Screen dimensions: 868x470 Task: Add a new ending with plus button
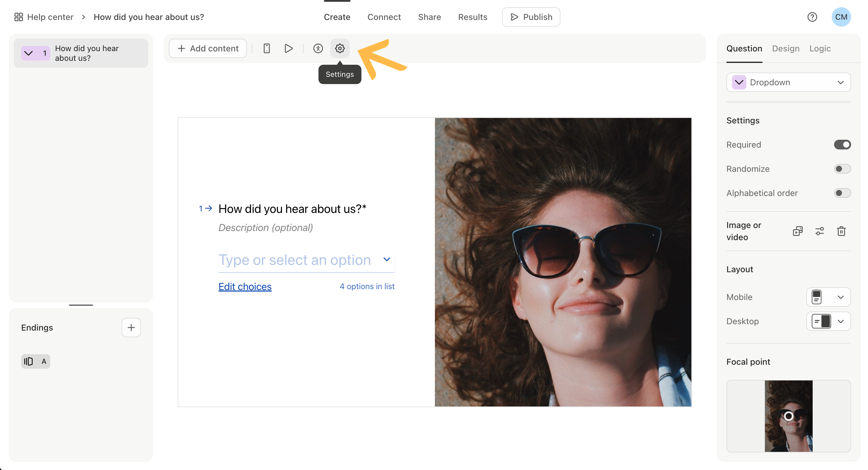[x=131, y=328]
